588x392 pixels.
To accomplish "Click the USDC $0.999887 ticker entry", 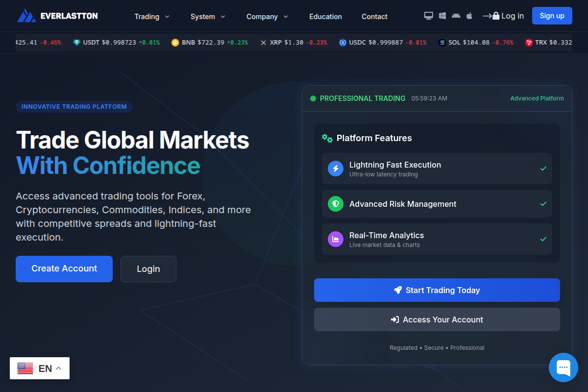I will pyautogui.click(x=383, y=43).
